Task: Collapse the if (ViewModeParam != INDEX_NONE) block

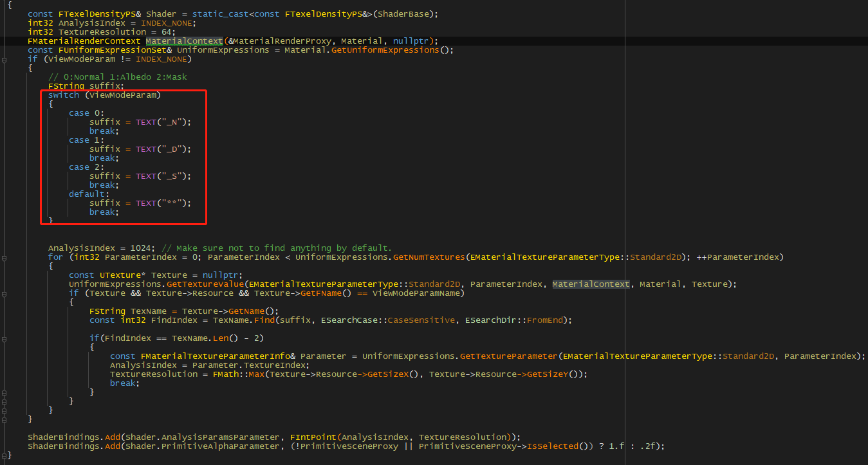Action: 5,59
